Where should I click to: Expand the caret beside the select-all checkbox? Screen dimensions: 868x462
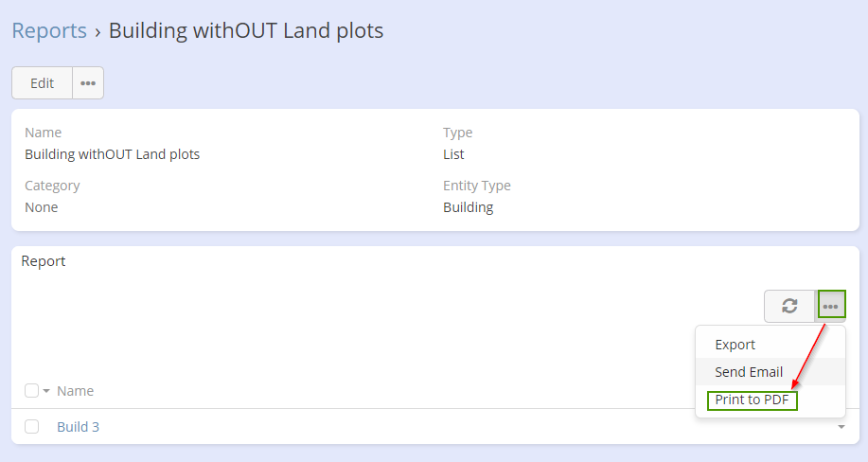46,391
